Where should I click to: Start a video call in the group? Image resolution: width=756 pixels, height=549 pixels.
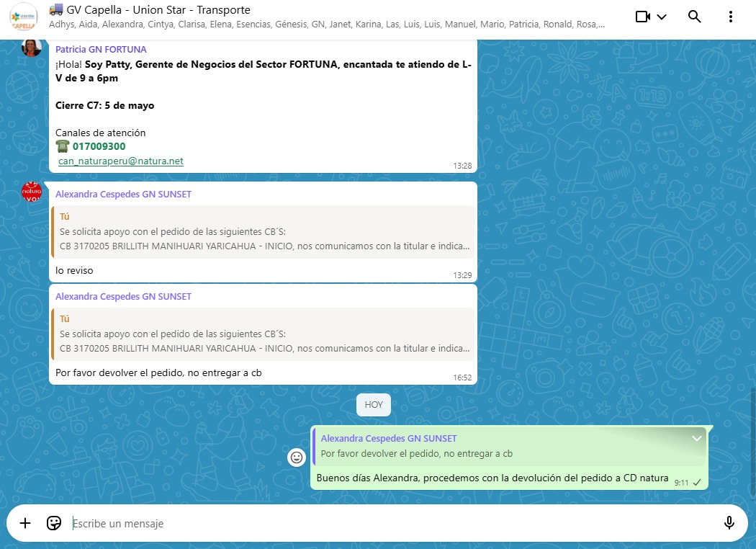tap(643, 17)
